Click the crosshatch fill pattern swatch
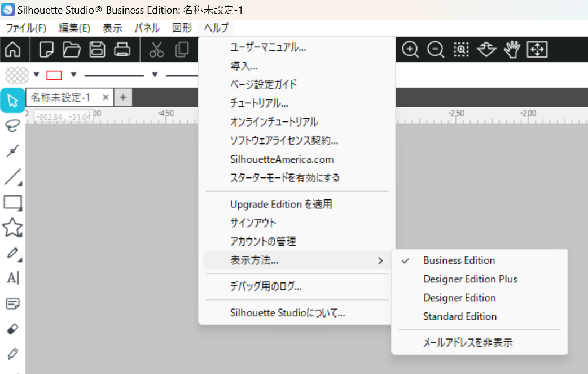Screen dimensions: 588x374 (17, 75)
